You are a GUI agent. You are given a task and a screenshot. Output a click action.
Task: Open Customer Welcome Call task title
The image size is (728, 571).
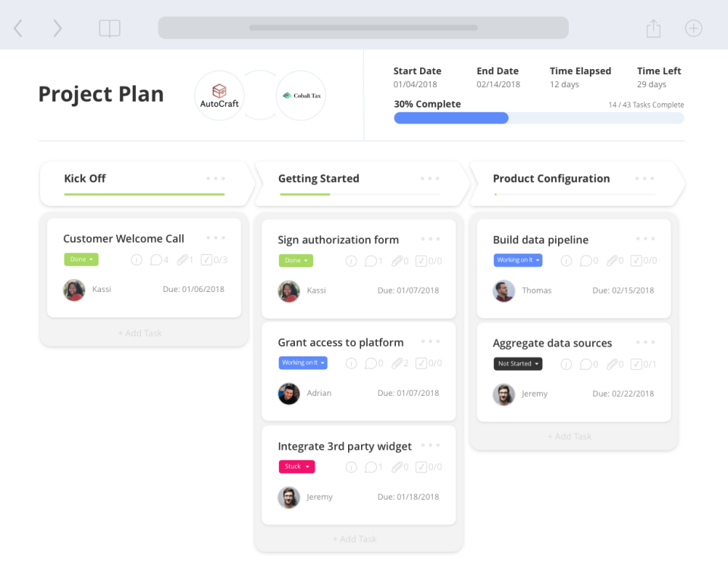124,239
